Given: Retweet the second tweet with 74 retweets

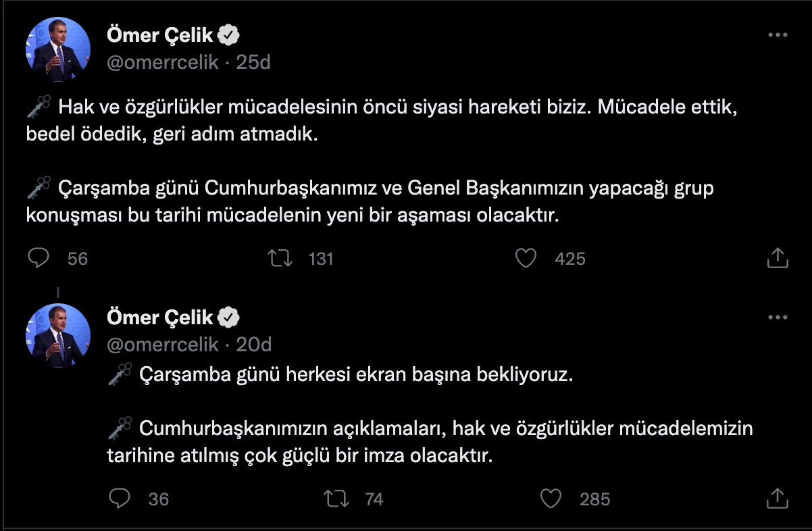Looking at the screenshot, I should point(335,499).
